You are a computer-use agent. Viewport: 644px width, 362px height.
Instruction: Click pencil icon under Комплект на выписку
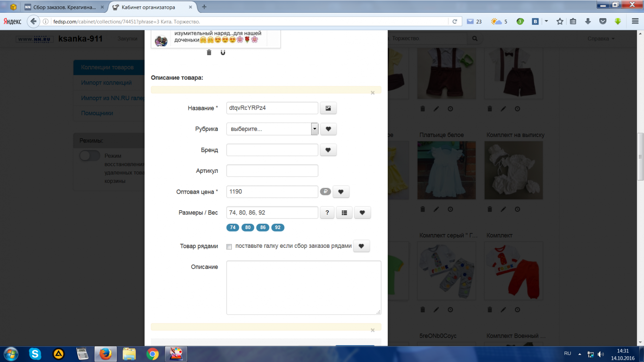tap(504, 209)
